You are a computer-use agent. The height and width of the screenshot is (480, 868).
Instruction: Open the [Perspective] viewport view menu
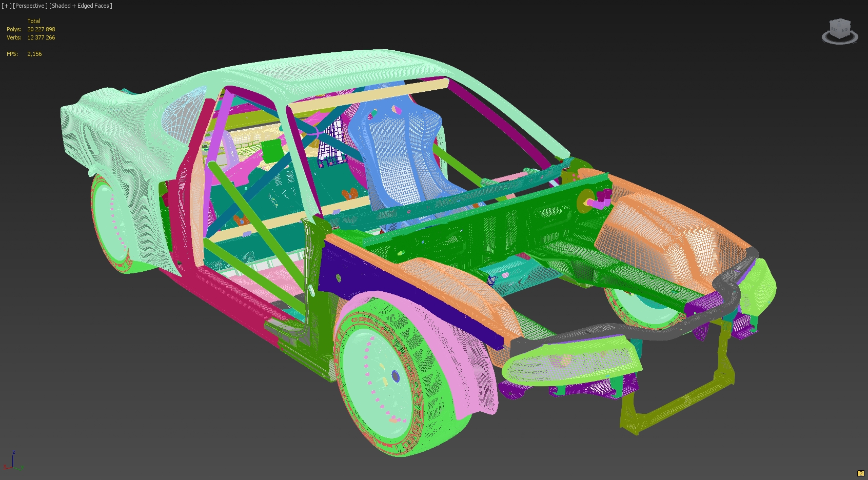pos(30,6)
